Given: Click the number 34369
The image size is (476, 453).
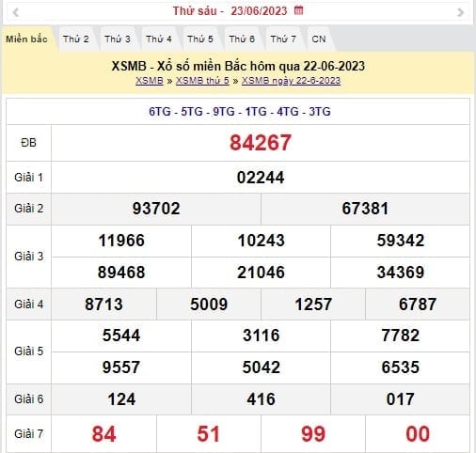Looking at the screenshot, I should click(x=401, y=273).
